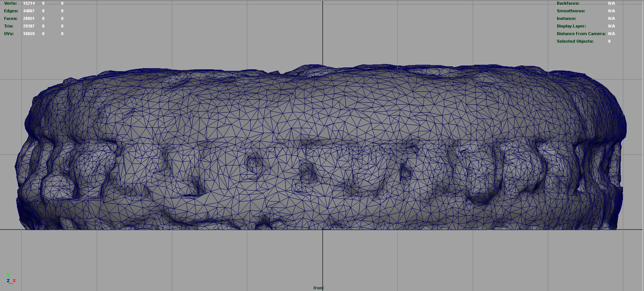Click the "Verts:" heads-up label
The width and height of the screenshot is (644, 291).
click(x=10, y=3)
